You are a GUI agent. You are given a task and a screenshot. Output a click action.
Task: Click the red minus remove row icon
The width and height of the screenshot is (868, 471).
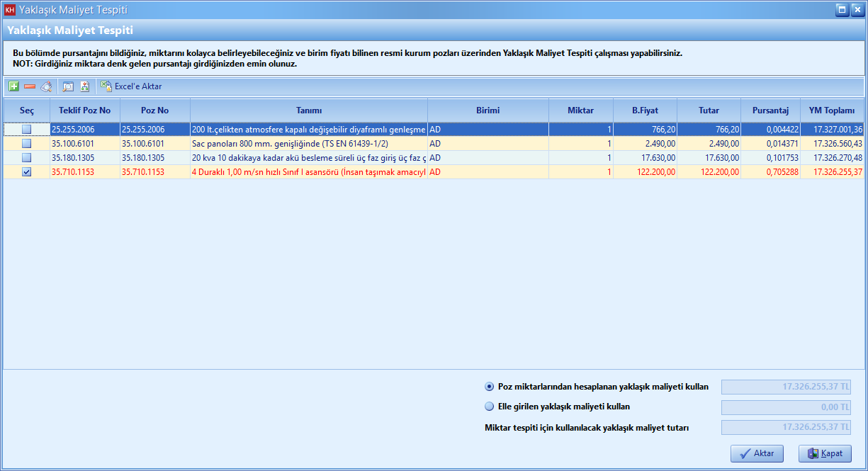[x=30, y=86]
